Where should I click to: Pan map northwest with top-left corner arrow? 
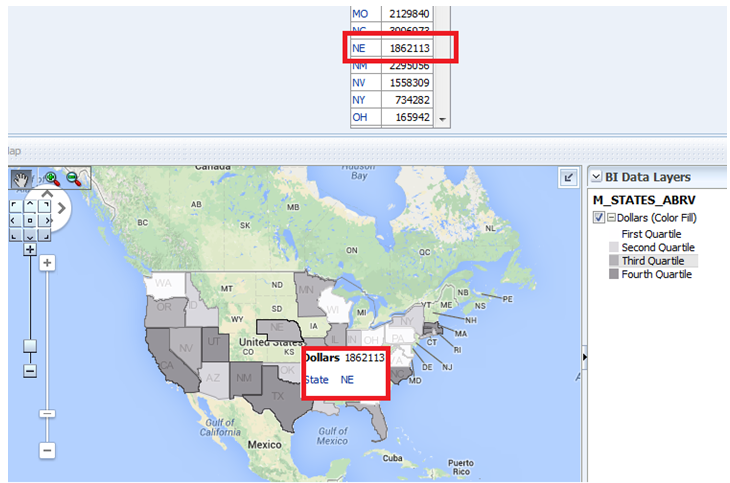coord(15,205)
